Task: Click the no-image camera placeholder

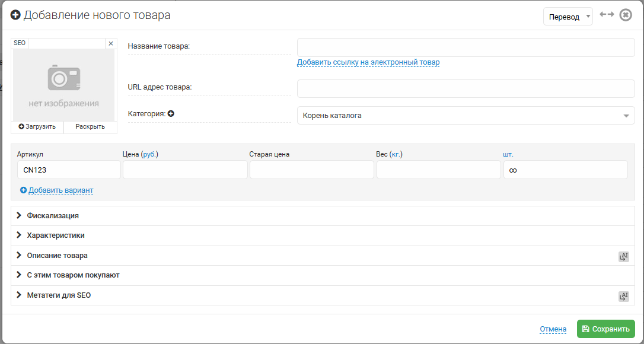Action: click(x=64, y=85)
